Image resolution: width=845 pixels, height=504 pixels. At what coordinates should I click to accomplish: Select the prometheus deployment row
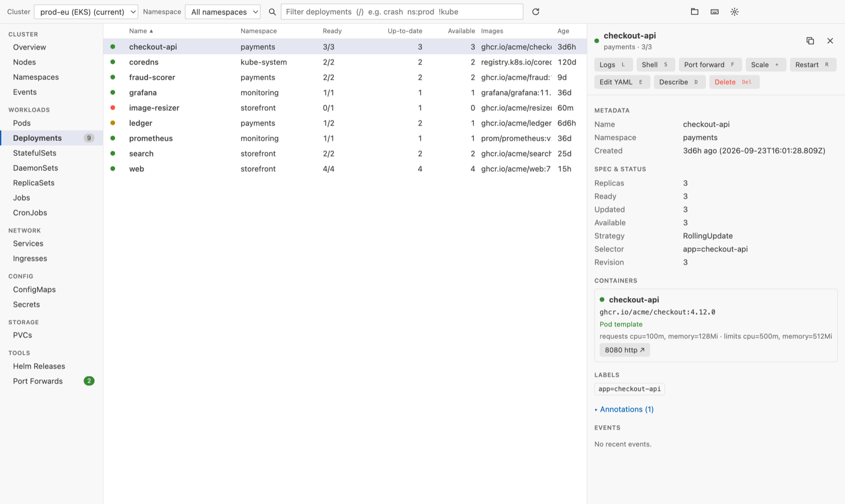tap(345, 138)
